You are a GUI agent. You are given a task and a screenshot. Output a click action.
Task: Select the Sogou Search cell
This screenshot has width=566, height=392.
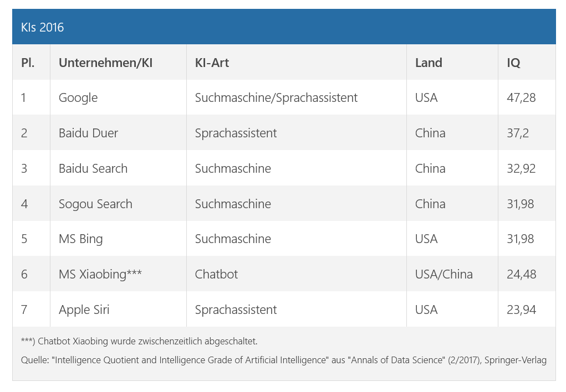(95, 204)
